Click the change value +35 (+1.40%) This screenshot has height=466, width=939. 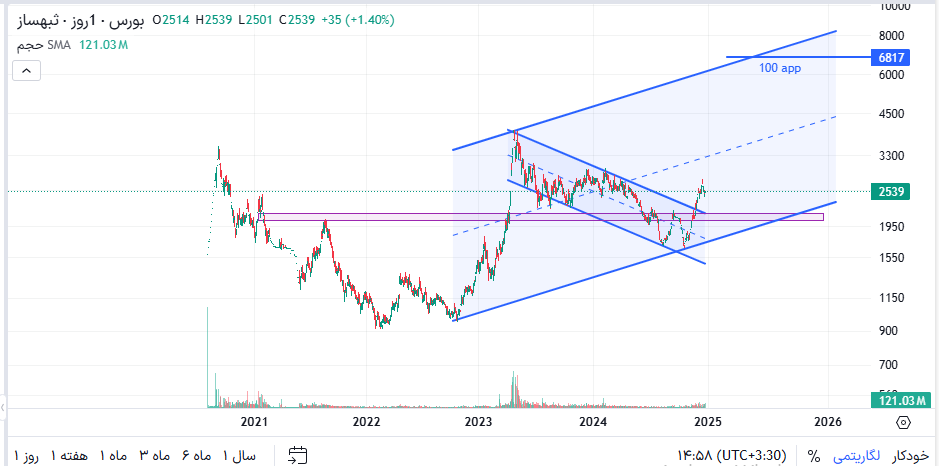358,20
